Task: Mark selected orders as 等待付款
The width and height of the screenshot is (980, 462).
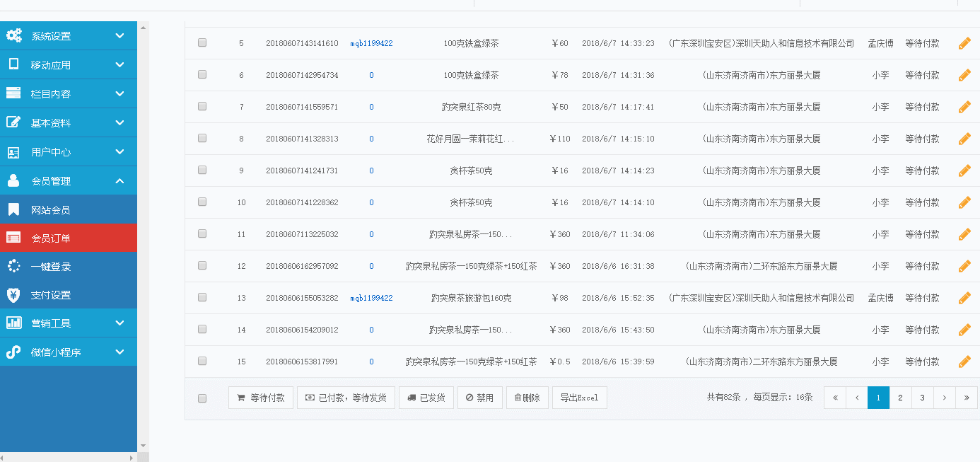Action: 261,398
